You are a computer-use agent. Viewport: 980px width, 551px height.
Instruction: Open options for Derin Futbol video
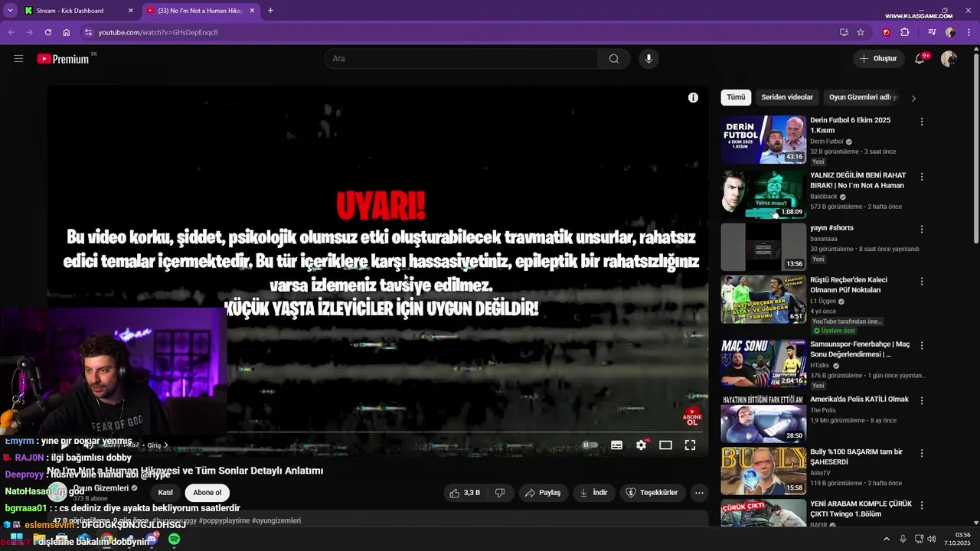tap(922, 122)
